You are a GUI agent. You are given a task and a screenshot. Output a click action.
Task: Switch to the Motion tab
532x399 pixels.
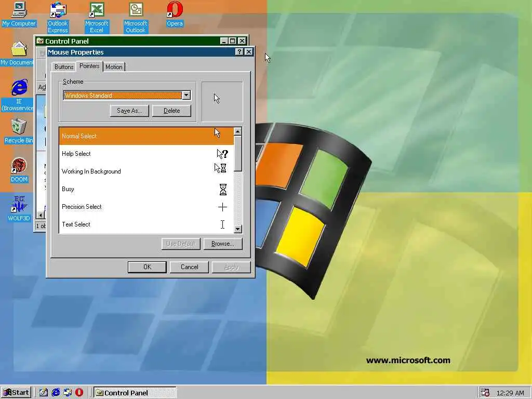tap(114, 67)
